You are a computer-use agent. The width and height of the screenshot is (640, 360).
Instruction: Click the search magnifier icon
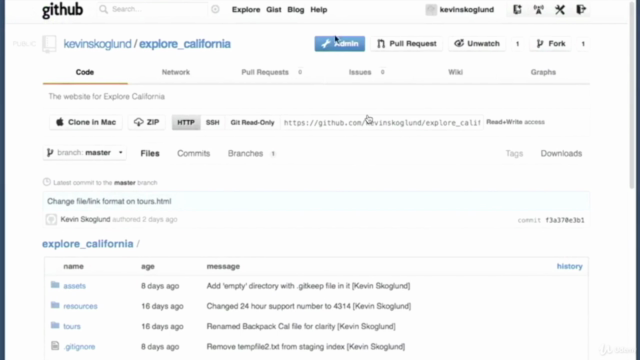pos(104,9)
